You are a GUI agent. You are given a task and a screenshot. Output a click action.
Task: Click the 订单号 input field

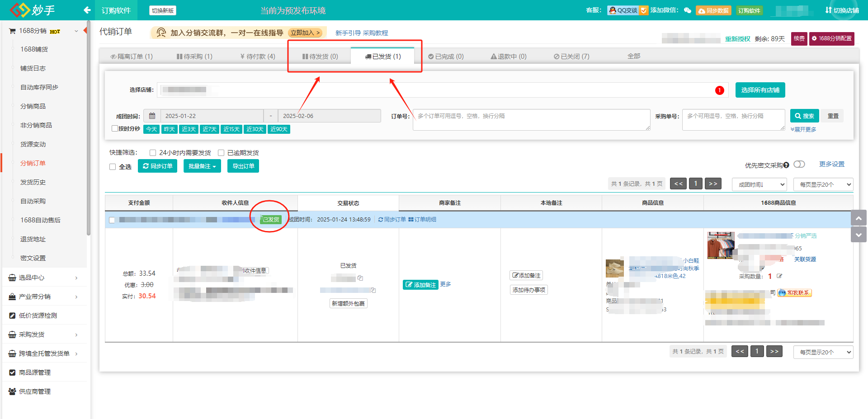click(x=531, y=120)
